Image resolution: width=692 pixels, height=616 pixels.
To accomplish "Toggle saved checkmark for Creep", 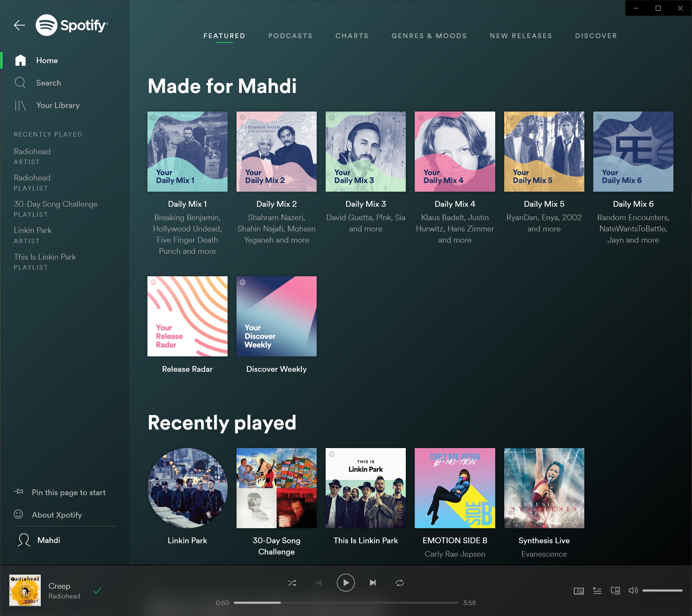I will coord(97,591).
